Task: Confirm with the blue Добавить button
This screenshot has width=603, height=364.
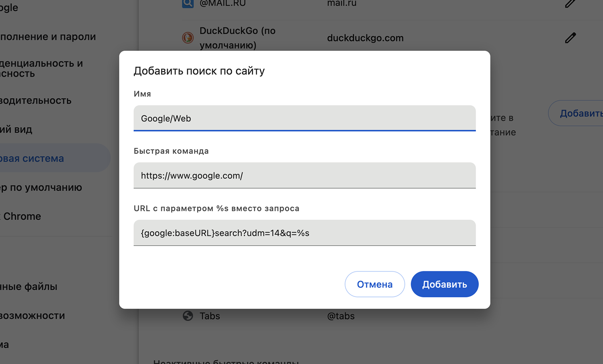Action: (x=444, y=284)
